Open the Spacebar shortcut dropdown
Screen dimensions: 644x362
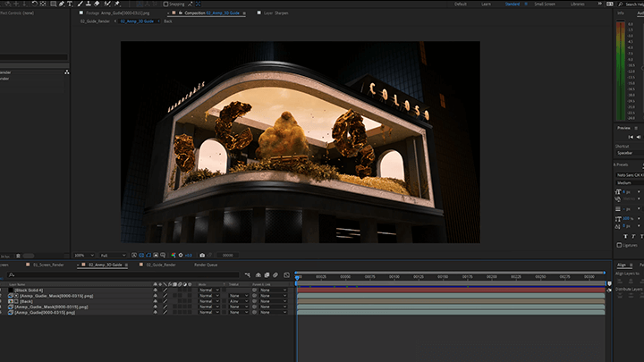629,153
